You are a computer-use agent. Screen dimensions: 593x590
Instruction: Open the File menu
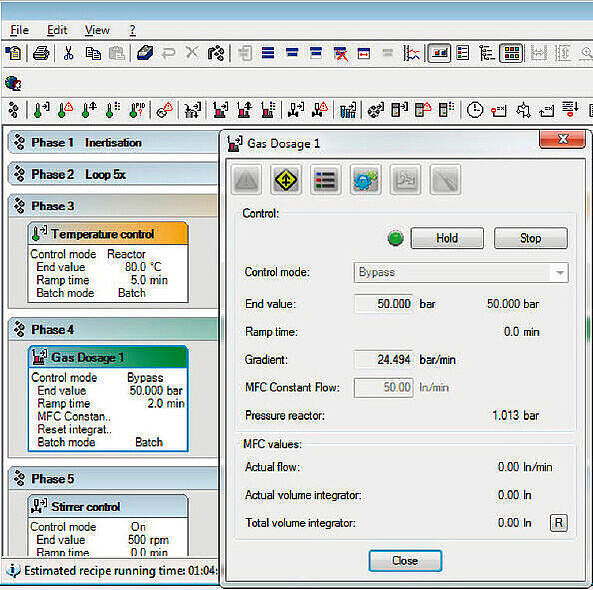[19, 30]
